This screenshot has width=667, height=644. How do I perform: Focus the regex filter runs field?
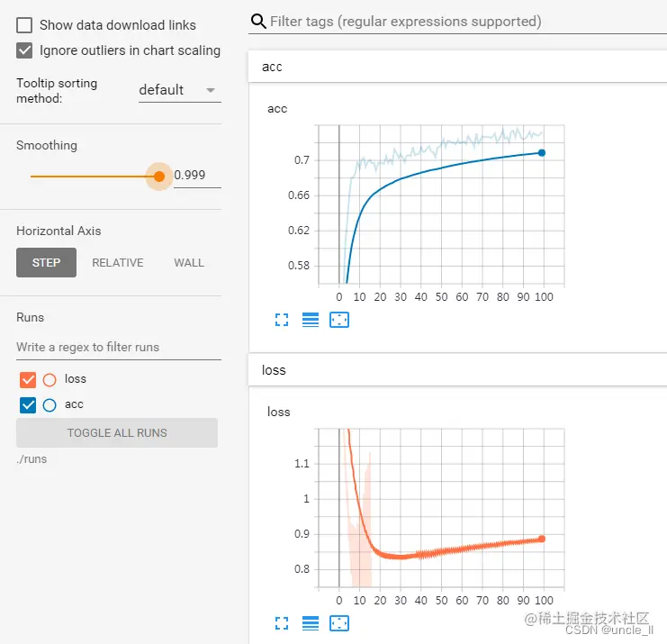pos(119,348)
